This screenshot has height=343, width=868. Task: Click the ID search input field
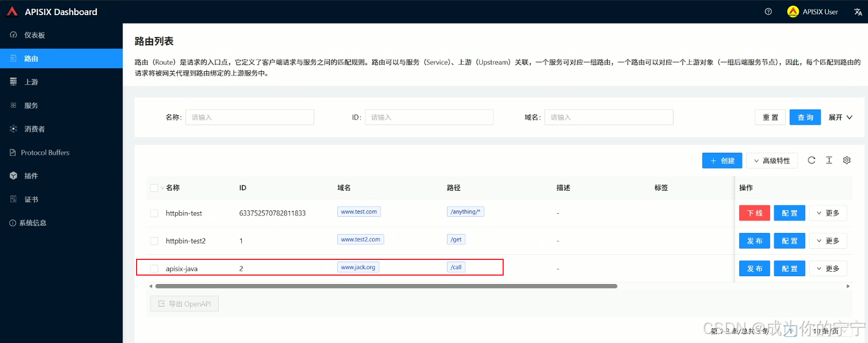coord(429,117)
